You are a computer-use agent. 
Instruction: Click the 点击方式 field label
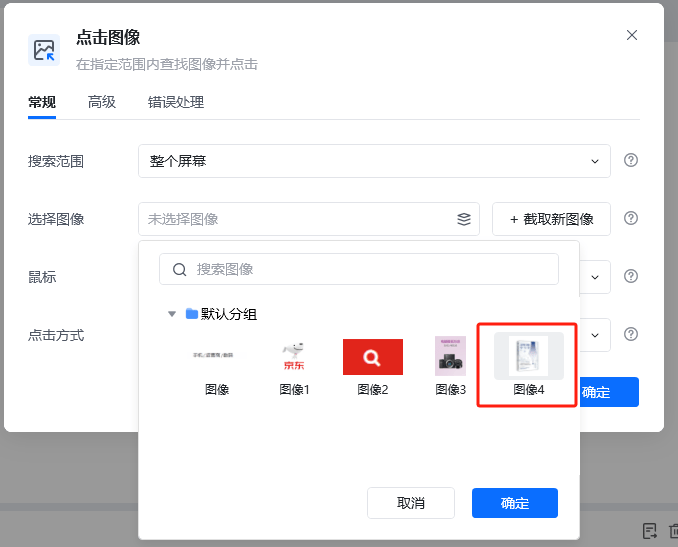tap(56, 335)
